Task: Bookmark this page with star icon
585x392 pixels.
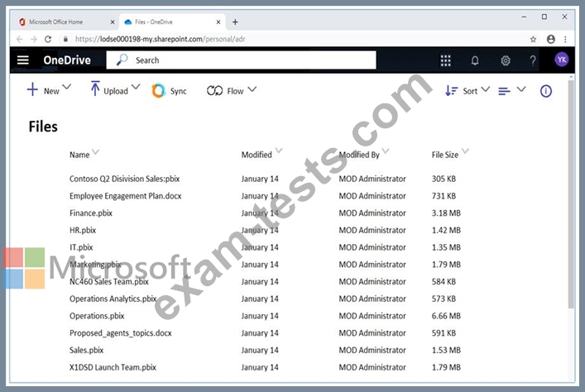Action: click(x=533, y=39)
